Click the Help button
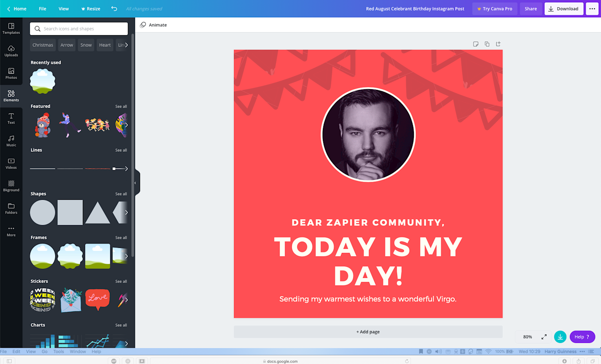 point(582,337)
